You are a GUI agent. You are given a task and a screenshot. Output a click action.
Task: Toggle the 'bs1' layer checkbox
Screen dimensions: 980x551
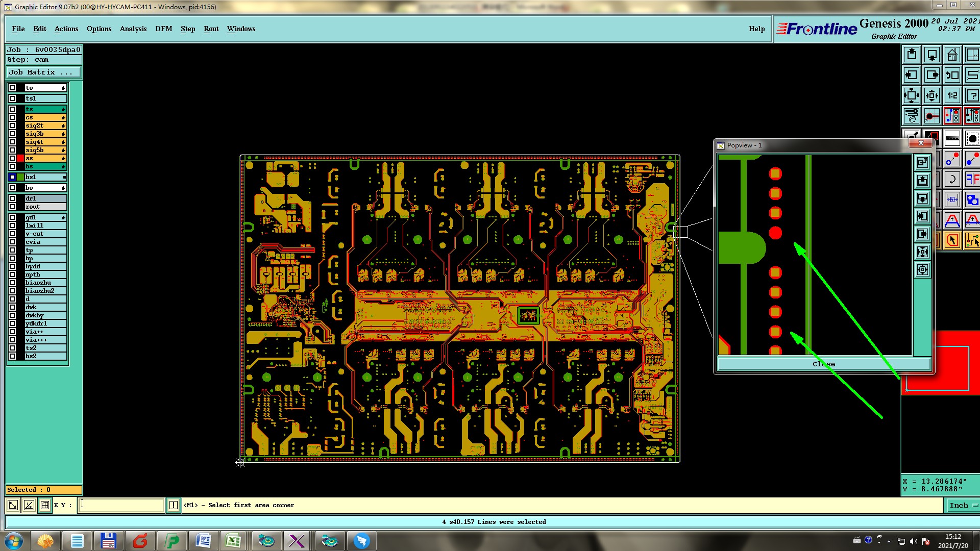(x=12, y=177)
